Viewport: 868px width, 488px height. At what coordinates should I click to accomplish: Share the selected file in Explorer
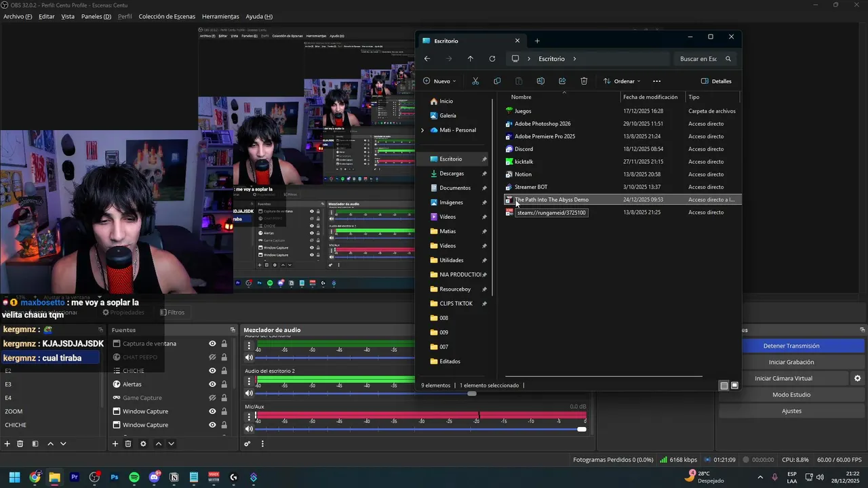click(x=562, y=81)
